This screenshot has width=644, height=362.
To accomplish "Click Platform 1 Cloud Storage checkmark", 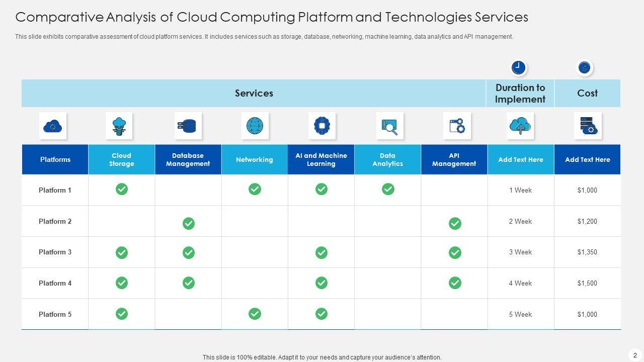I will tap(122, 189).
